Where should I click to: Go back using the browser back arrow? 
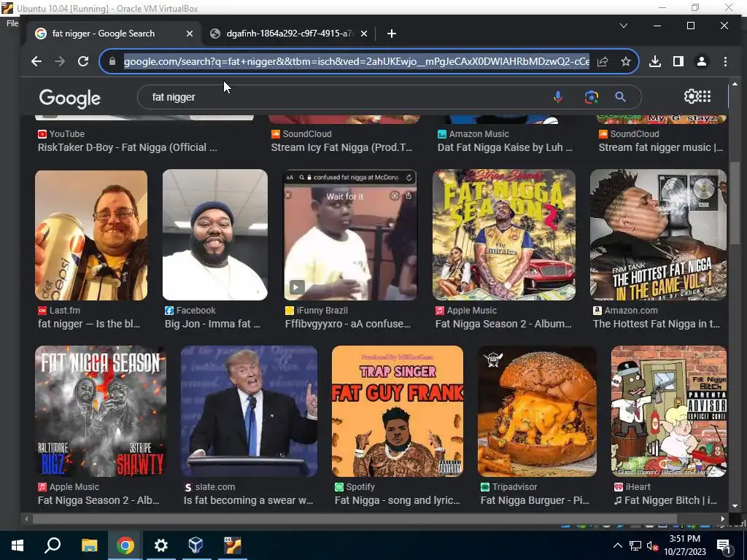[36, 61]
